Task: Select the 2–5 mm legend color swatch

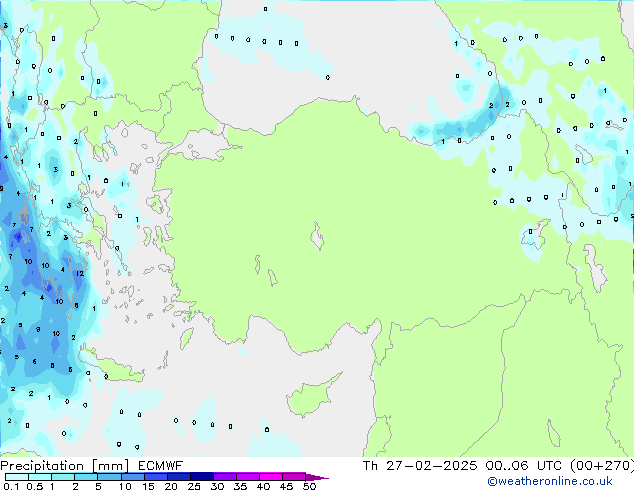Action: point(86,477)
